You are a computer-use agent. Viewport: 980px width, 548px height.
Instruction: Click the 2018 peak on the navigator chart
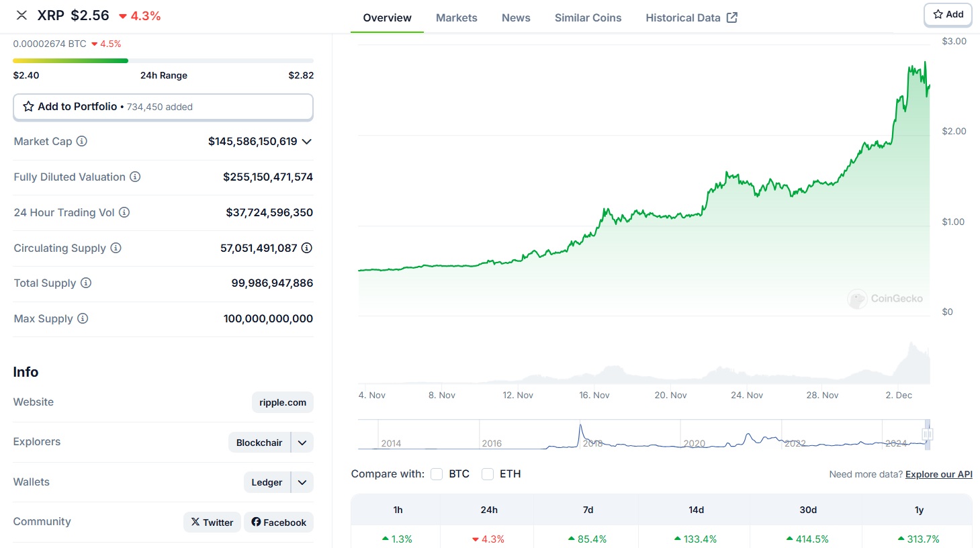580,427
